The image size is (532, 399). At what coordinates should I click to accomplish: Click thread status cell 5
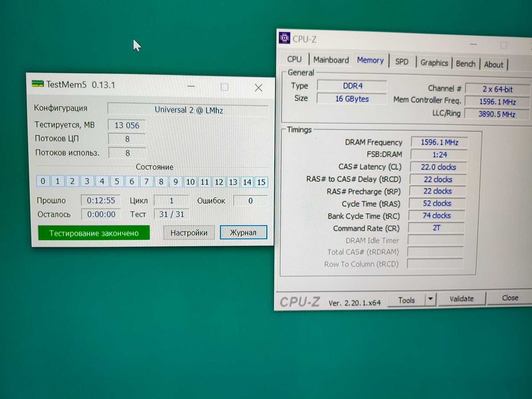[x=117, y=181]
